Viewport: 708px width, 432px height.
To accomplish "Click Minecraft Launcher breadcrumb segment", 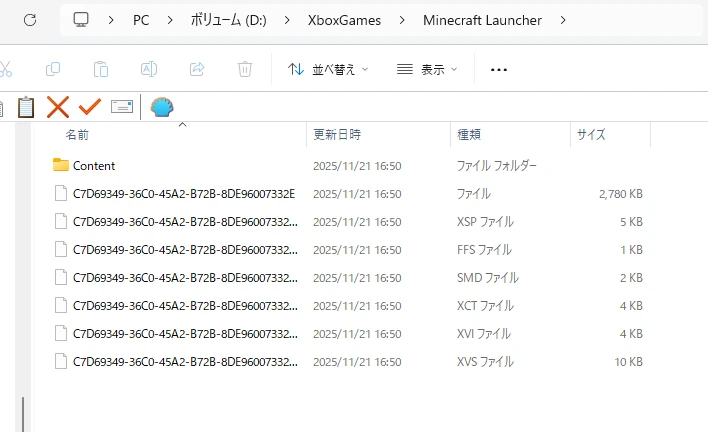I will (x=482, y=20).
